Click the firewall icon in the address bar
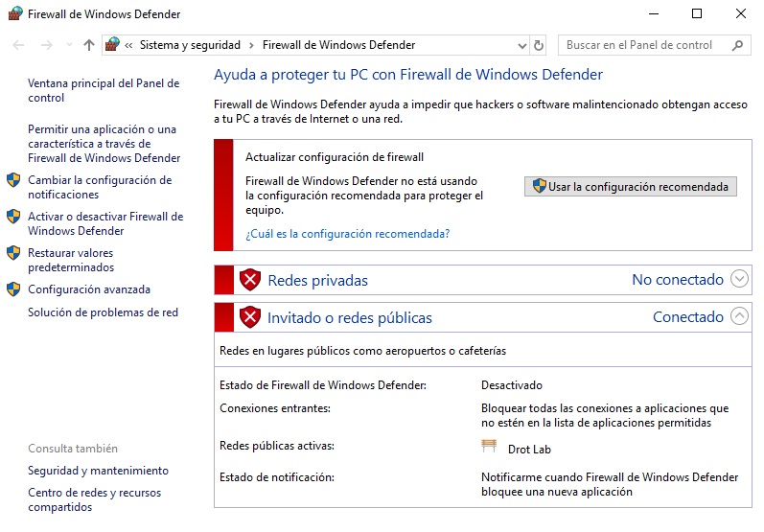This screenshot has height=532, width=764. (112, 44)
